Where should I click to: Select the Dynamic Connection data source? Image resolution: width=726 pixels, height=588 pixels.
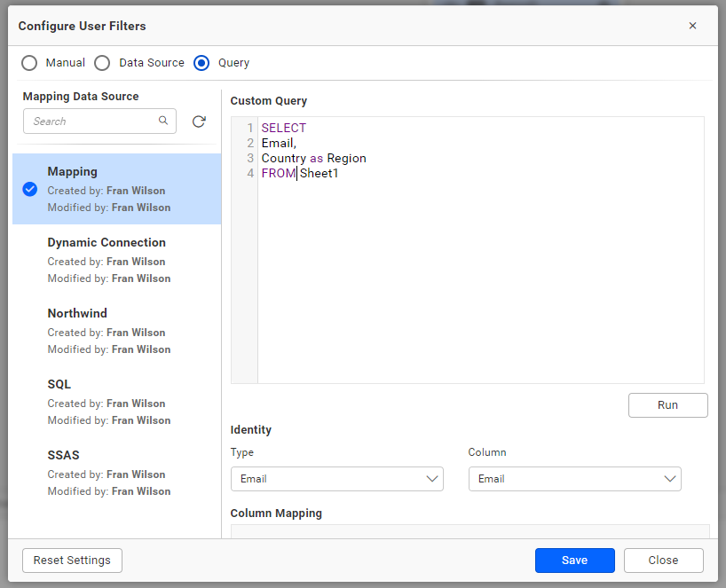click(x=106, y=242)
